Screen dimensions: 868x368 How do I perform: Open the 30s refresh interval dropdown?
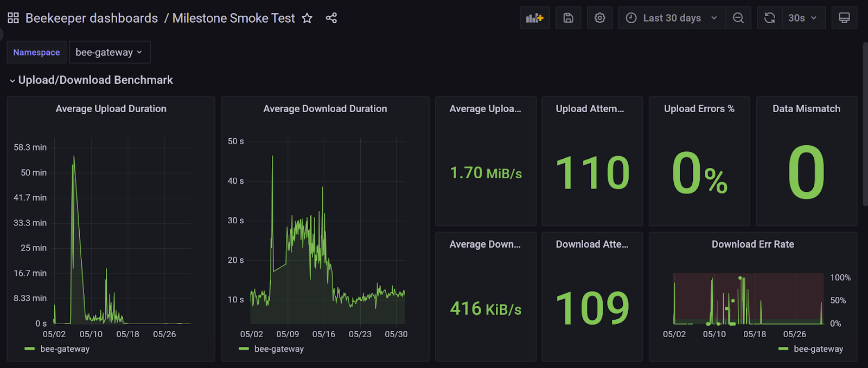803,18
